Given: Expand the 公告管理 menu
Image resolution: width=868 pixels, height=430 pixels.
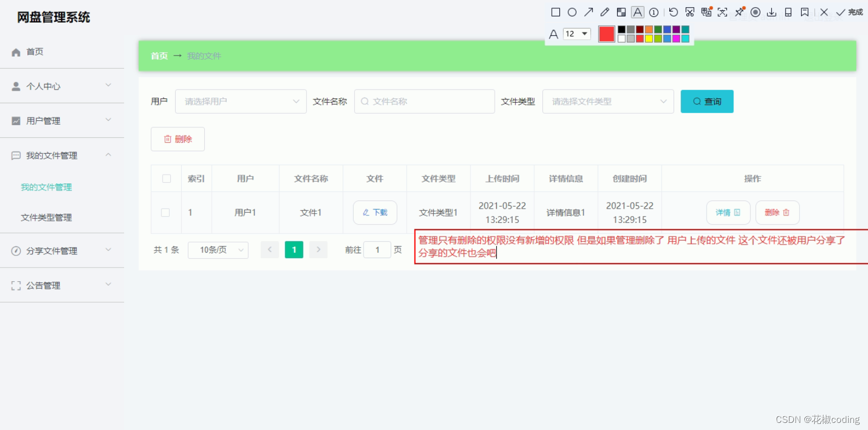Looking at the screenshot, I should coord(62,286).
